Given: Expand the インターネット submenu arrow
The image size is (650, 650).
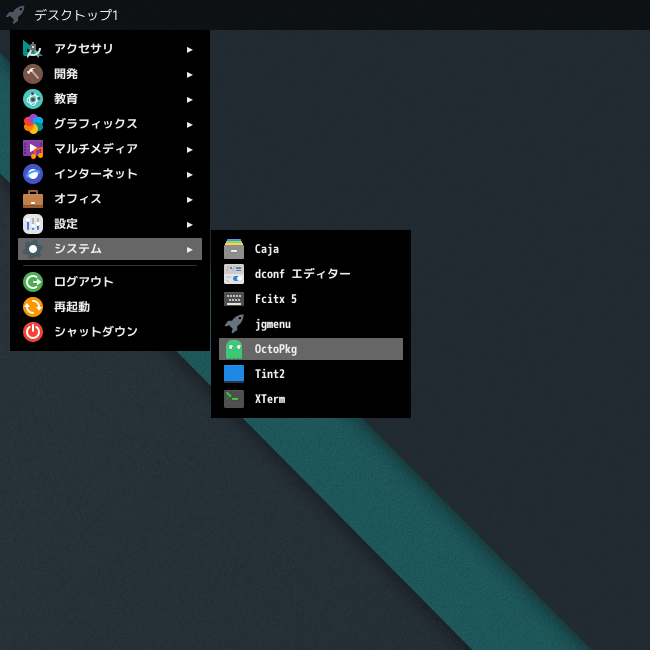Looking at the screenshot, I should tap(189, 175).
